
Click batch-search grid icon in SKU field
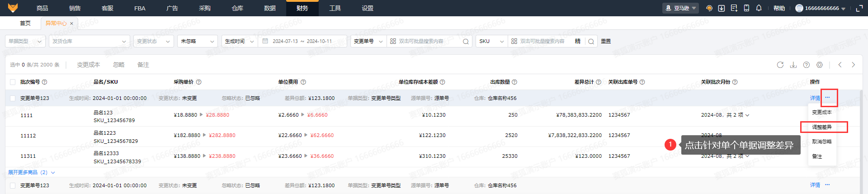514,41
